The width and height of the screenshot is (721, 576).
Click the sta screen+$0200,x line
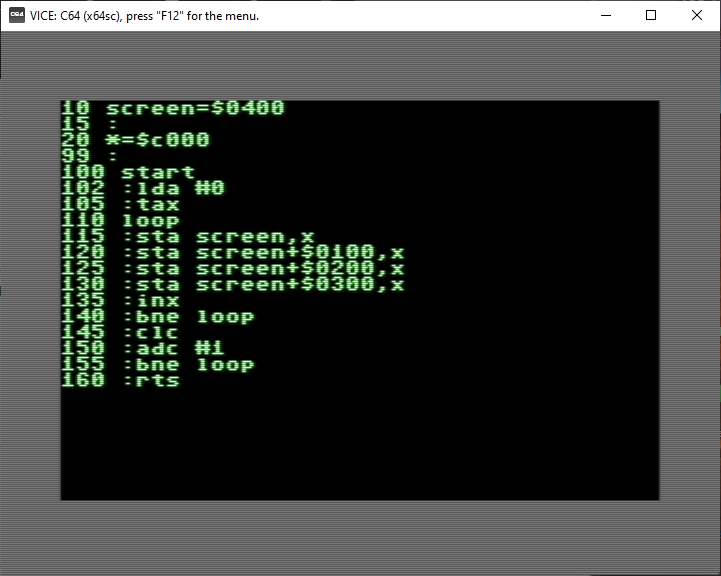point(263,268)
